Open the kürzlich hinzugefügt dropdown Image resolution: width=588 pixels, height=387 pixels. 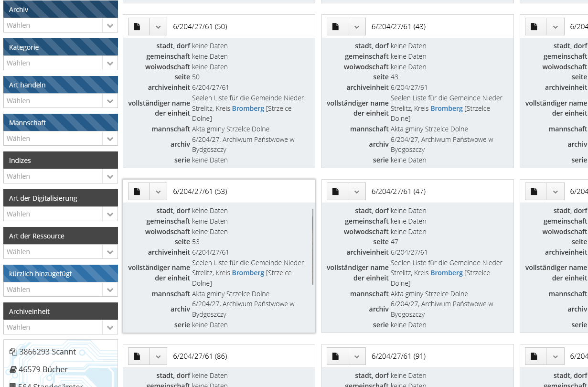tap(61, 290)
